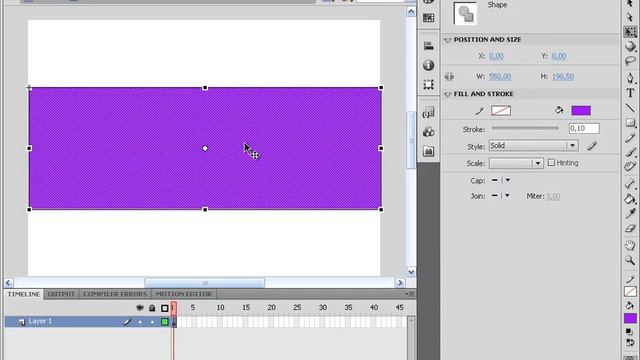
Task: Select the Eraser tool
Action: 630,228
